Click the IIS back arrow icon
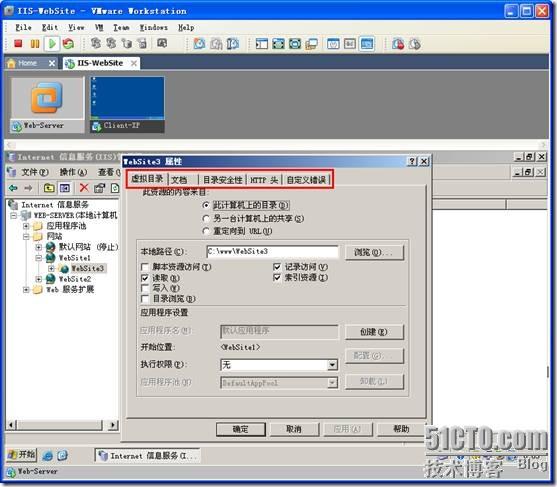This screenshot has width=557, height=487. point(13,188)
